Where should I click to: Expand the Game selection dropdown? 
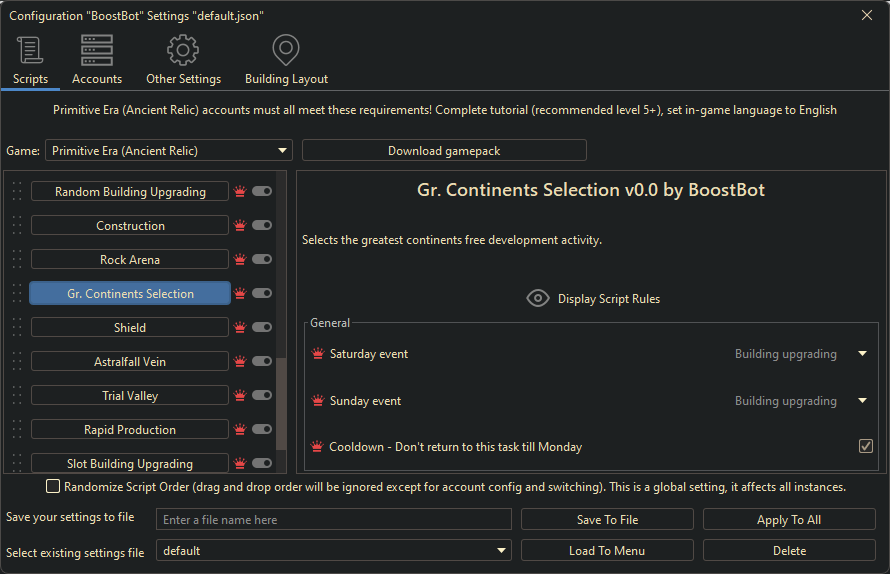coord(168,151)
